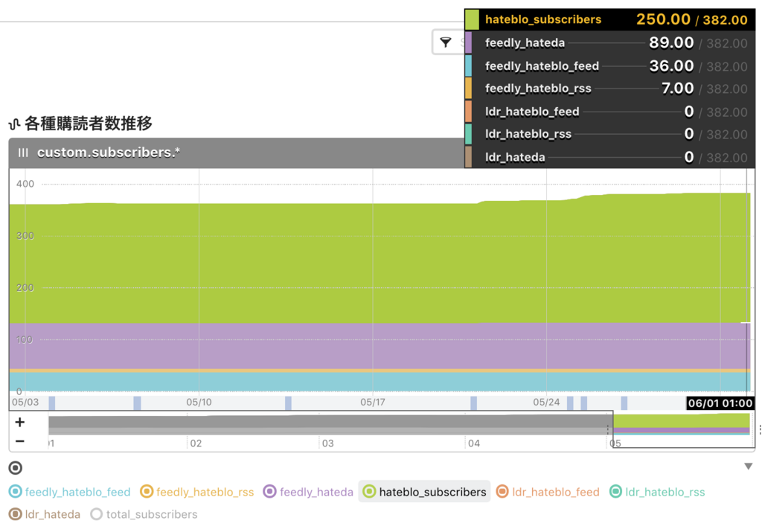The height and width of the screenshot is (532, 762).
Task: Click the 05/10 date tick label
Action: 199,403
